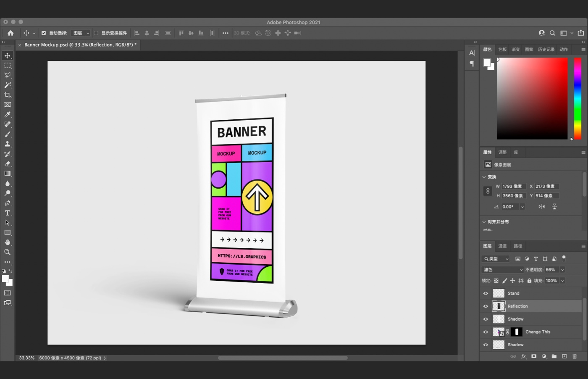588x379 pixels.
Task: Add a layer mask from panel footer
Action: pos(534,356)
